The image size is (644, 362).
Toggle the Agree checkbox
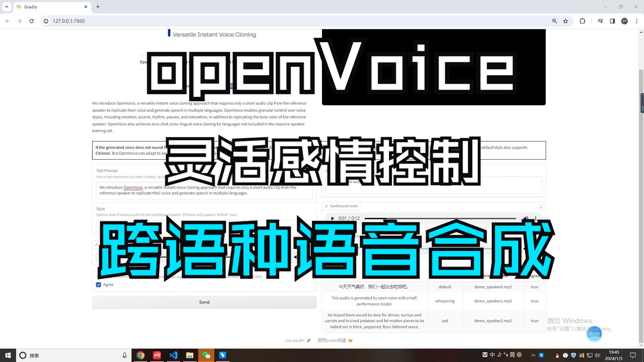pos(99,285)
